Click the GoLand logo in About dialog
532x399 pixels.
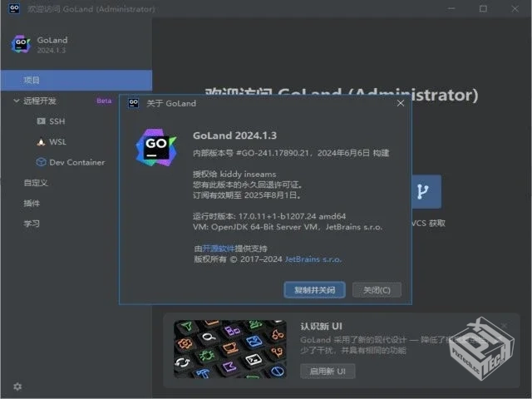pyautogui.click(x=156, y=147)
